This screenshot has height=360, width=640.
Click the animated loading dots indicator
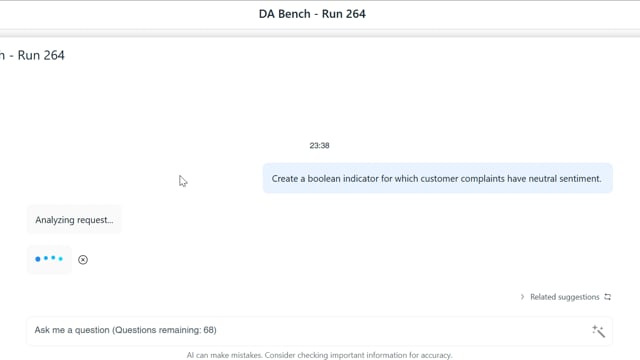pos(49,259)
